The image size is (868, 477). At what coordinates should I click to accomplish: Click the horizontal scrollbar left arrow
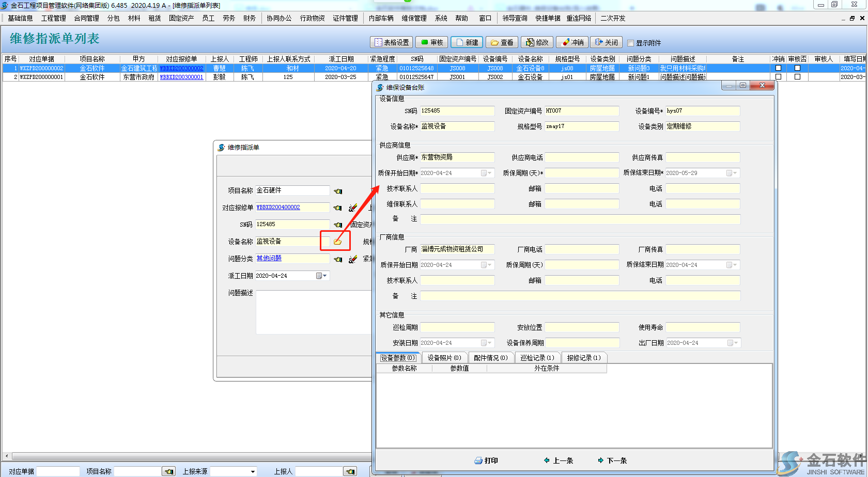[7, 456]
